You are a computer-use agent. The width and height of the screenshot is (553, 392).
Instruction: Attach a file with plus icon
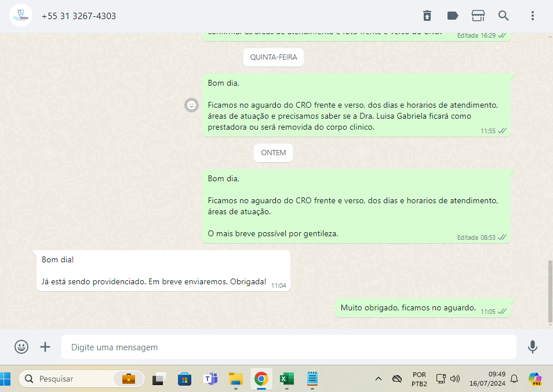click(x=45, y=347)
